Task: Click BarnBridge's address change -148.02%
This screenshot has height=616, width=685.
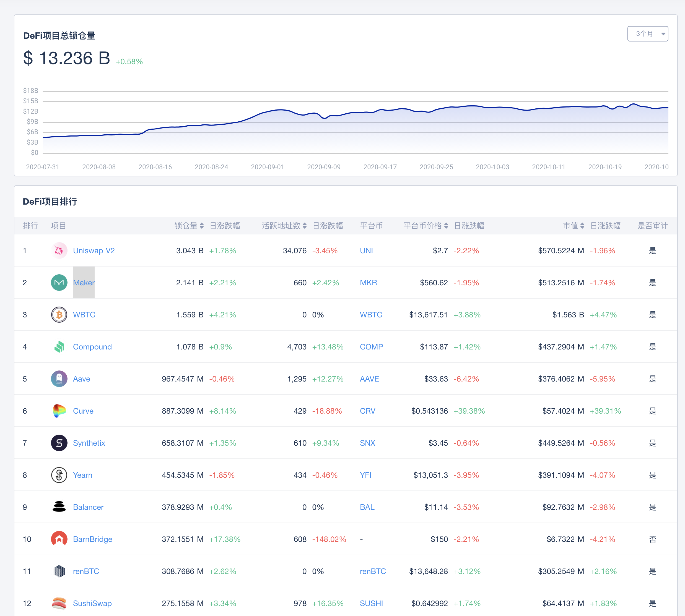Action: coord(329,539)
